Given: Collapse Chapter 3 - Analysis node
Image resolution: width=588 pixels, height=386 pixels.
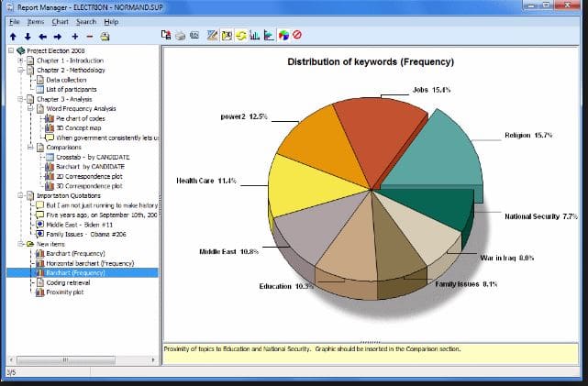Looking at the screenshot, I should point(20,99).
